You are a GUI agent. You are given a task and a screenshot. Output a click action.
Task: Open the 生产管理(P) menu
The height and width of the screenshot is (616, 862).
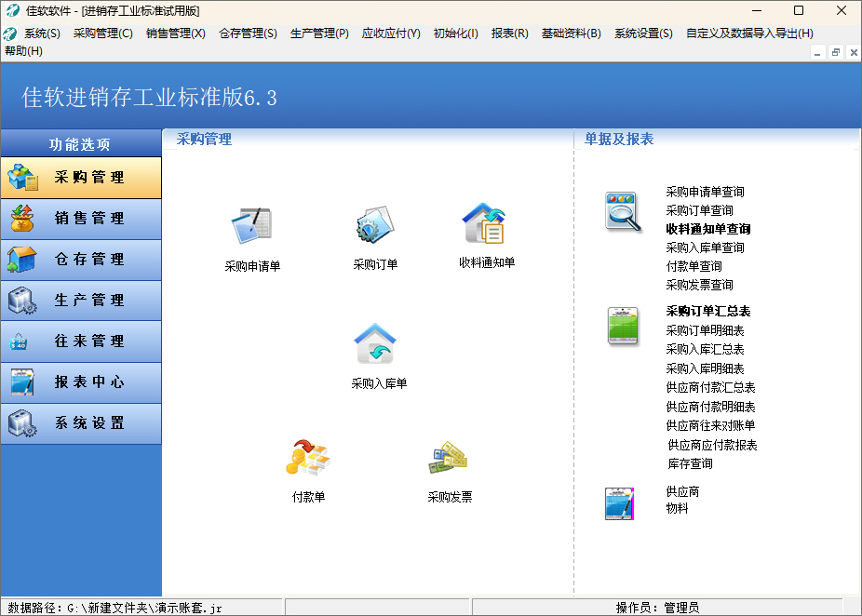click(319, 33)
